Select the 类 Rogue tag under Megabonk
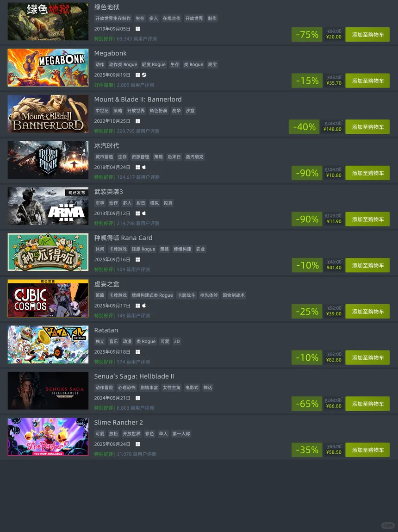 point(193,64)
